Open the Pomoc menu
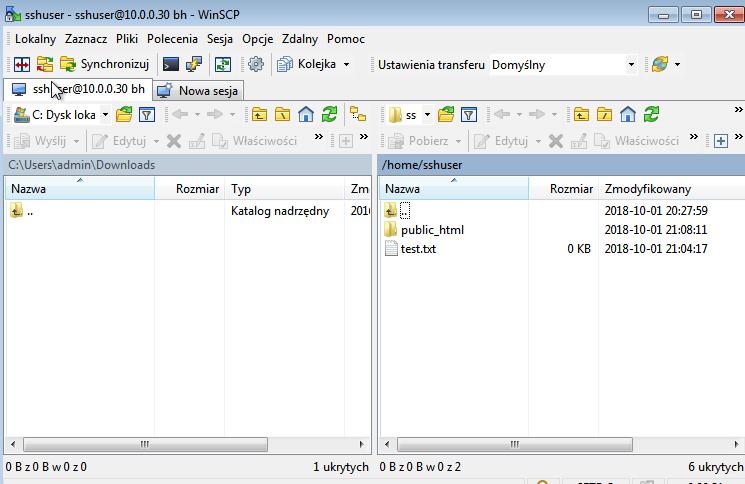 346,39
